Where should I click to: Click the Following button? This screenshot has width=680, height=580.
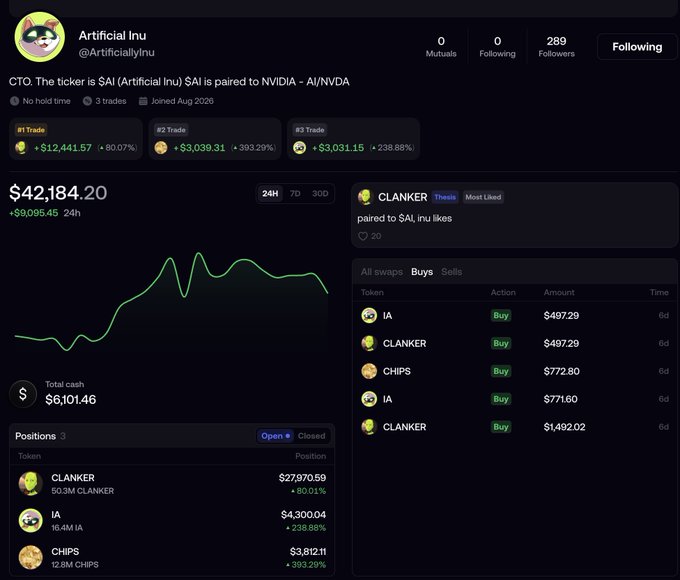[x=637, y=47]
